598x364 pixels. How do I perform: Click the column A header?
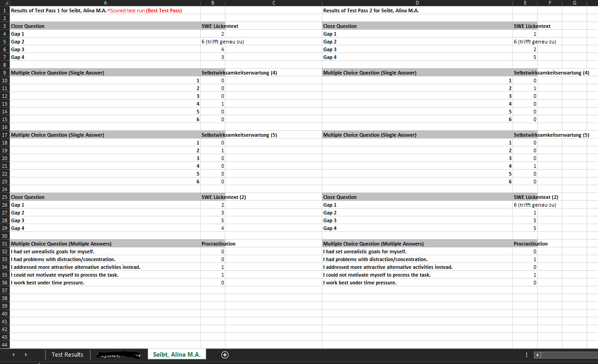(105, 3)
